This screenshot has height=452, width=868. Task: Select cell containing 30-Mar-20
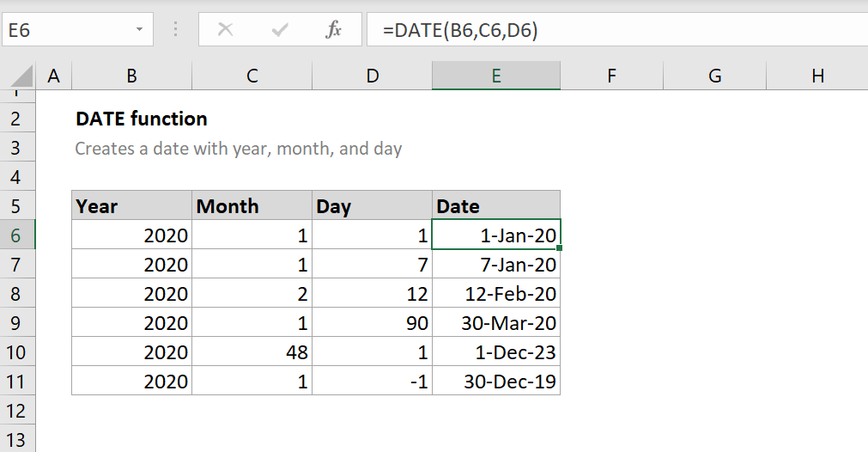point(496,322)
